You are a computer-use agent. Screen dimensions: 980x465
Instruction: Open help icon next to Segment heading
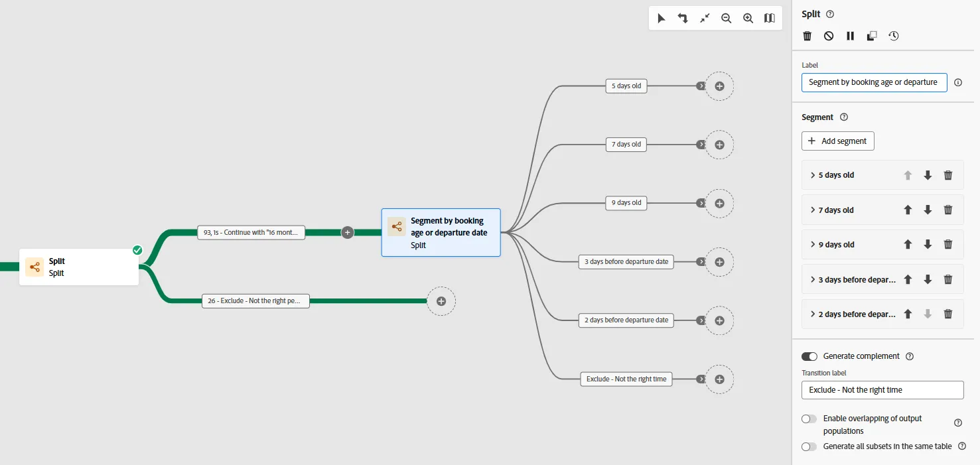844,117
